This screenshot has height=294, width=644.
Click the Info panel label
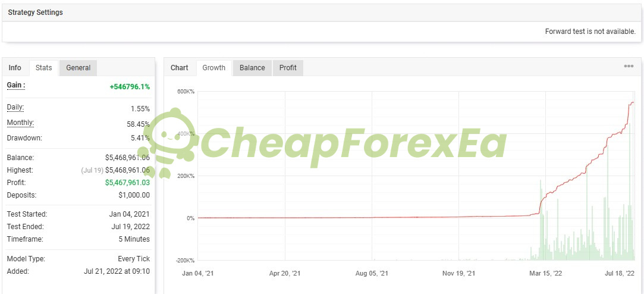15,68
